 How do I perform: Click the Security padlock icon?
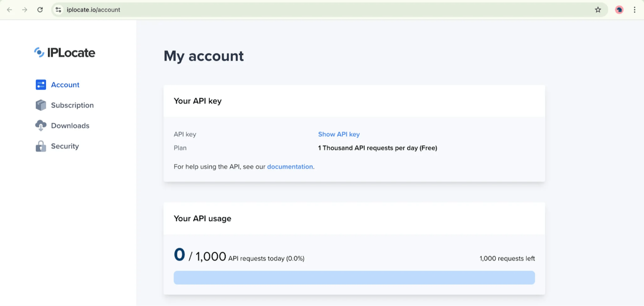pos(41,146)
